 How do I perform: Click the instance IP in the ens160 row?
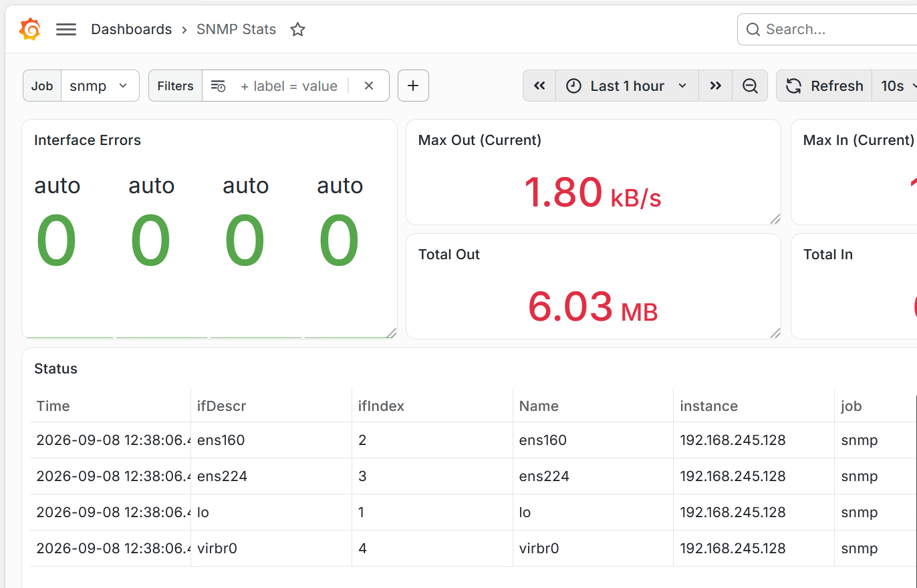point(733,440)
